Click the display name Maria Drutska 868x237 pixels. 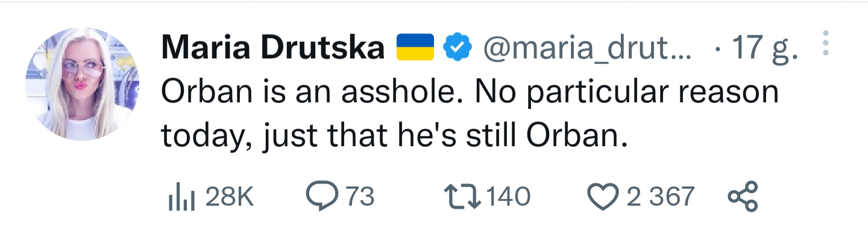[x=273, y=48]
